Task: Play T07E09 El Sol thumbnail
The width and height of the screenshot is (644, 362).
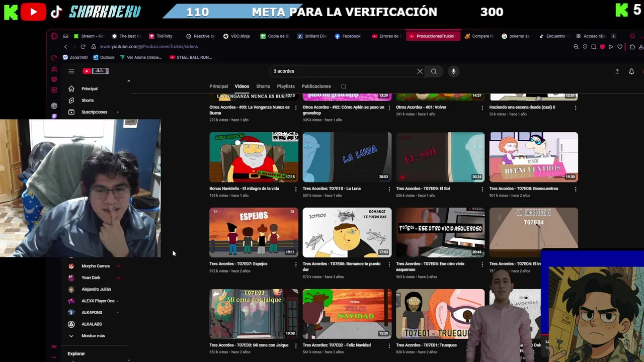Action: [440, 157]
